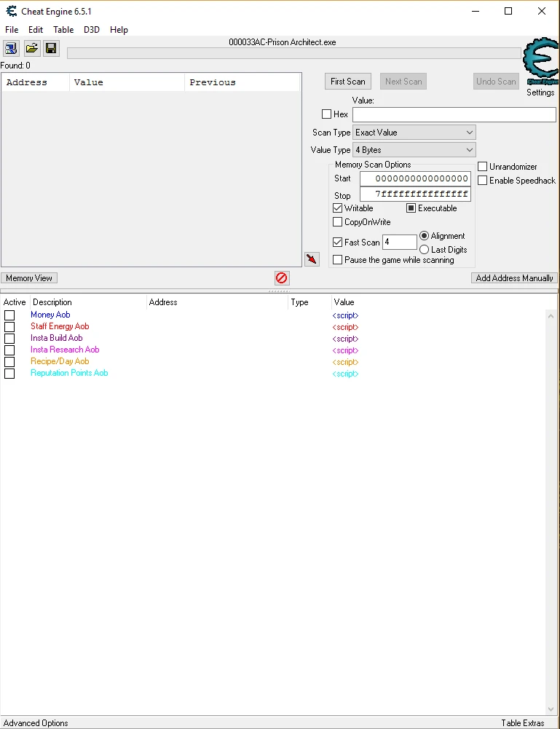560x729 pixels.
Task: Activate the Insta Research Aob script
Action: tap(9, 350)
